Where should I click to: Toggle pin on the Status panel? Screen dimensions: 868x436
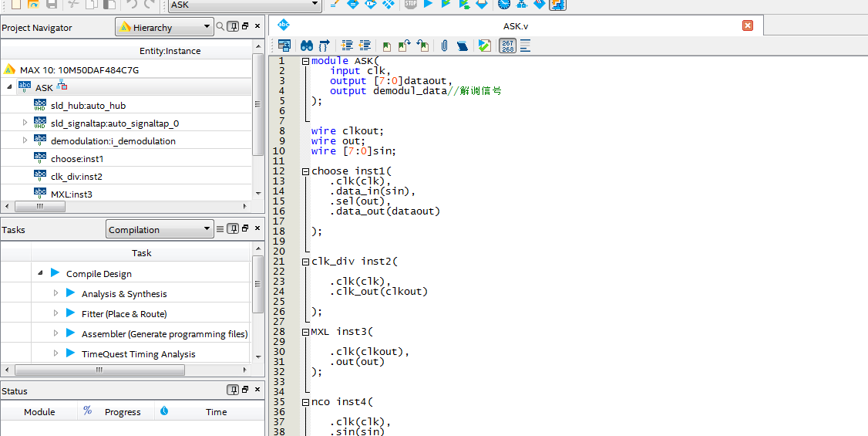pos(233,391)
